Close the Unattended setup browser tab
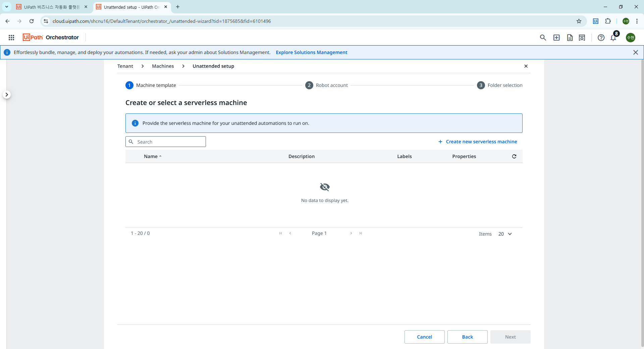The image size is (644, 349). tap(166, 7)
